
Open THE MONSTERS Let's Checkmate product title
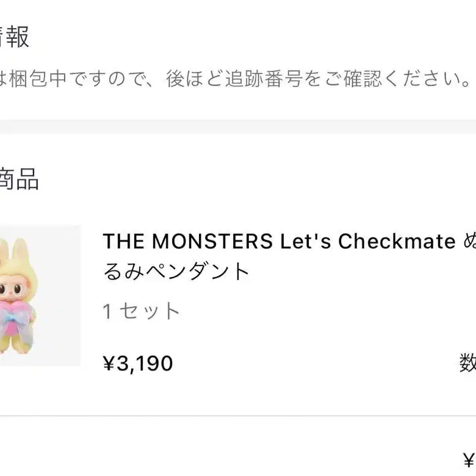point(289,256)
